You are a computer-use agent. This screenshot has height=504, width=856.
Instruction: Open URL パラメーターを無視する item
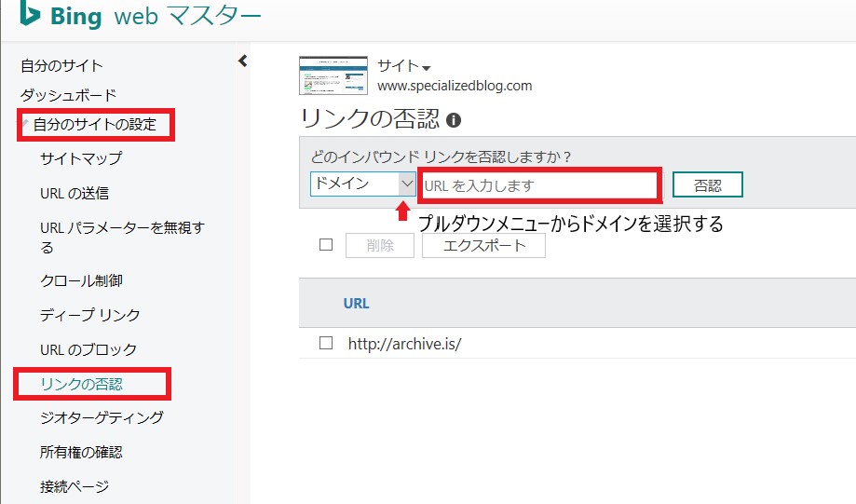coord(122,237)
